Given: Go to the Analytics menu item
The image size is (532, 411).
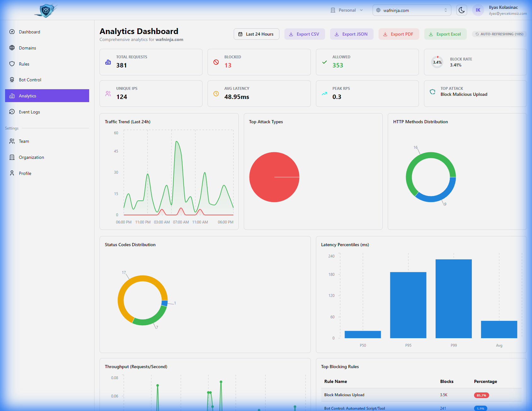Looking at the screenshot, I should tap(47, 96).
